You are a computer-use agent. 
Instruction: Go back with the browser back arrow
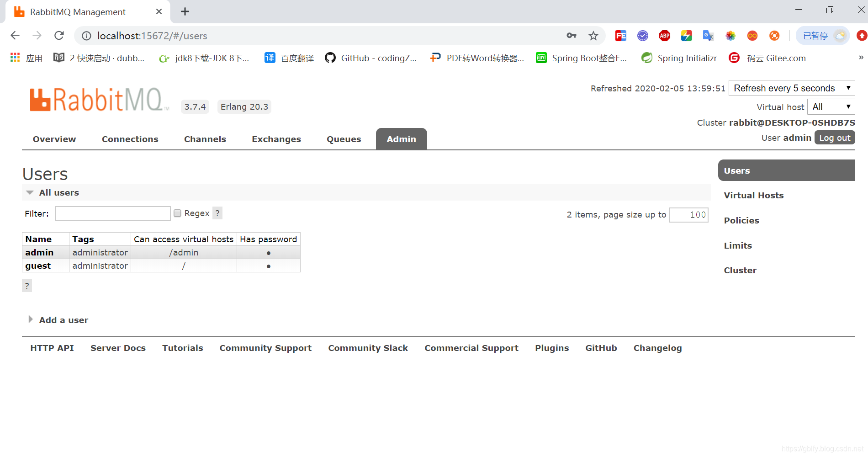pyautogui.click(x=15, y=36)
